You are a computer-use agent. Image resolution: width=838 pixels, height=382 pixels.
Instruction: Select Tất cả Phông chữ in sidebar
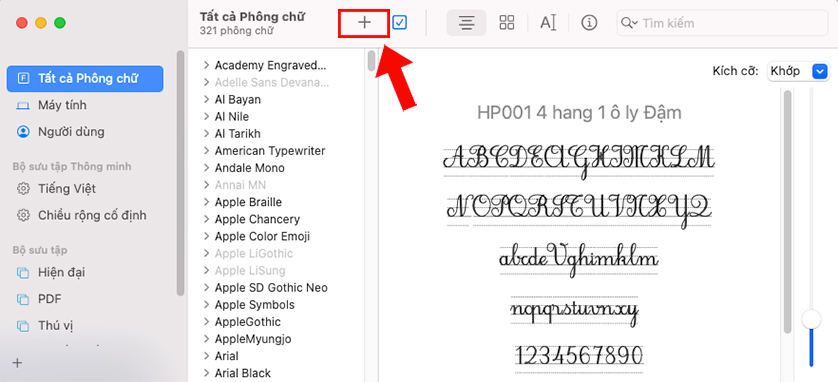(x=85, y=79)
